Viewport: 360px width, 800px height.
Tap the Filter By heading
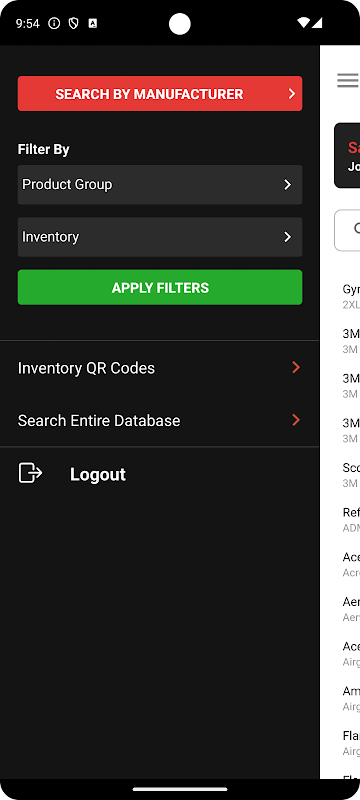pyautogui.click(x=43, y=149)
